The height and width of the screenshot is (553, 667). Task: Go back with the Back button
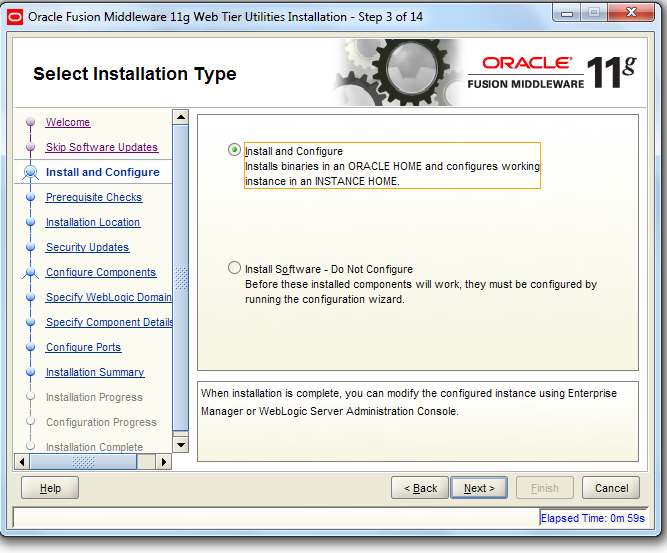pyautogui.click(x=420, y=488)
